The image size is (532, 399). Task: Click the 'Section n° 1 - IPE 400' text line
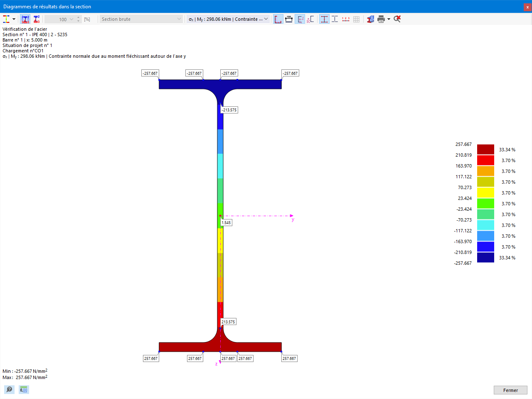pyautogui.click(x=35, y=34)
